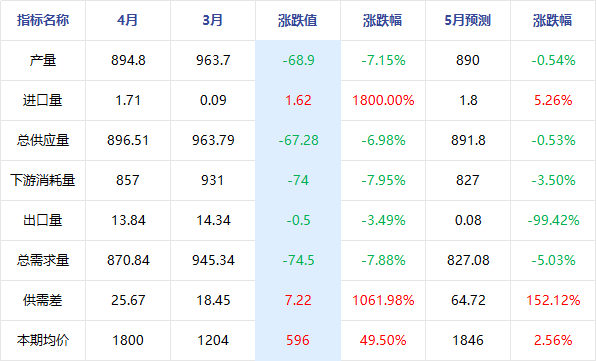Click the 64.72 forecast cell
596x361 pixels.
(x=468, y=301)
